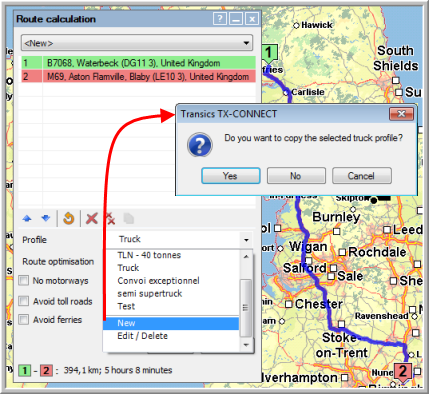Open the <New> route dropdown
This screenshot has height=394, width=429.
click(x=137, y=43)
